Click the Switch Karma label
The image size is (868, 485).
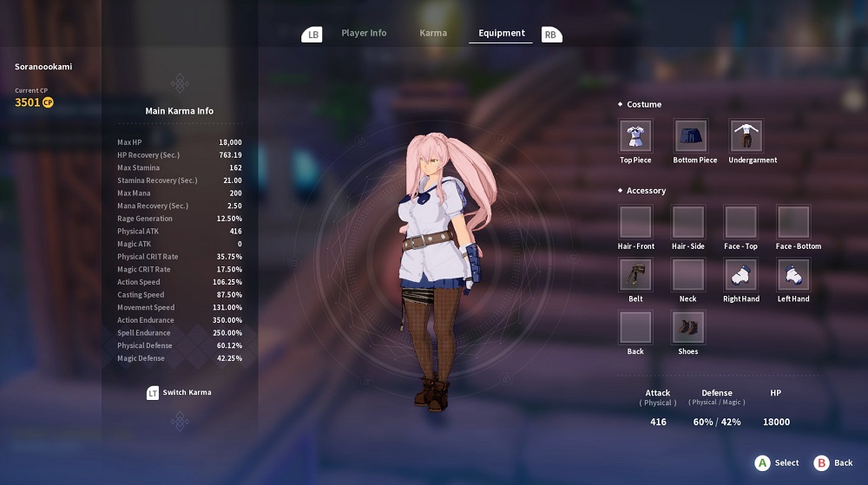coord(187,392)
